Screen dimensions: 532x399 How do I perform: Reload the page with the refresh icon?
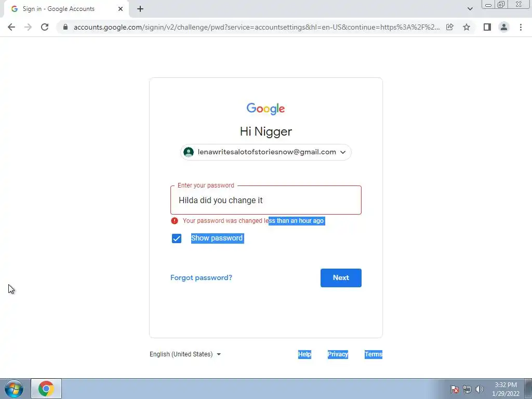point(45,27)
